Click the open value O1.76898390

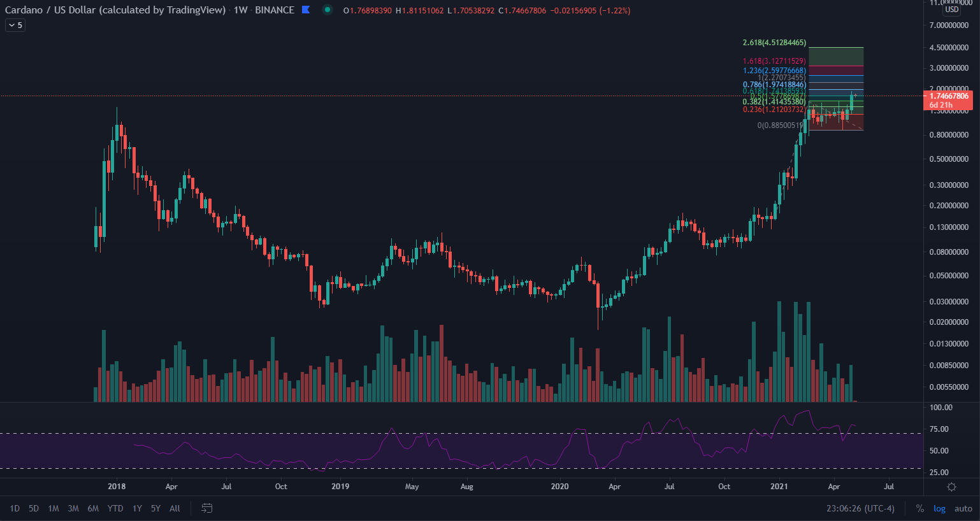[x=368, y=11]
